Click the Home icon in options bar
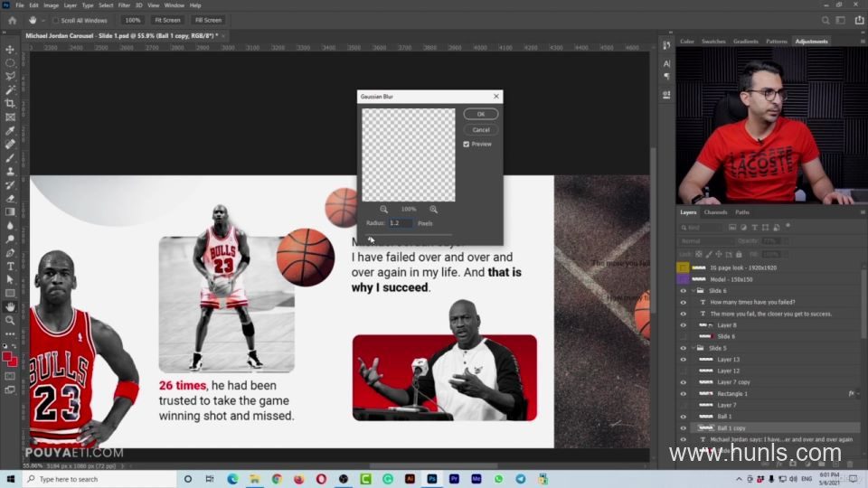 click(x=12, y=21)
